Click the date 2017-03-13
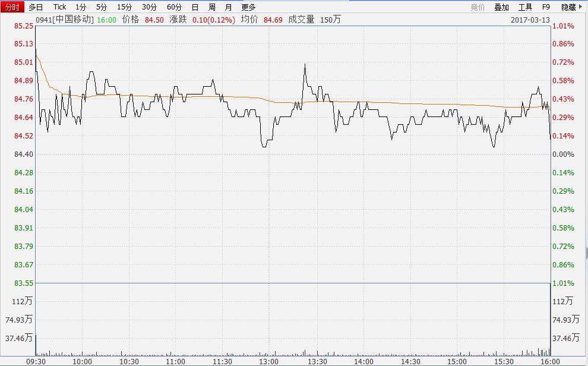The height and width of the screenshot is (366, 588). [x=530, y=20]
